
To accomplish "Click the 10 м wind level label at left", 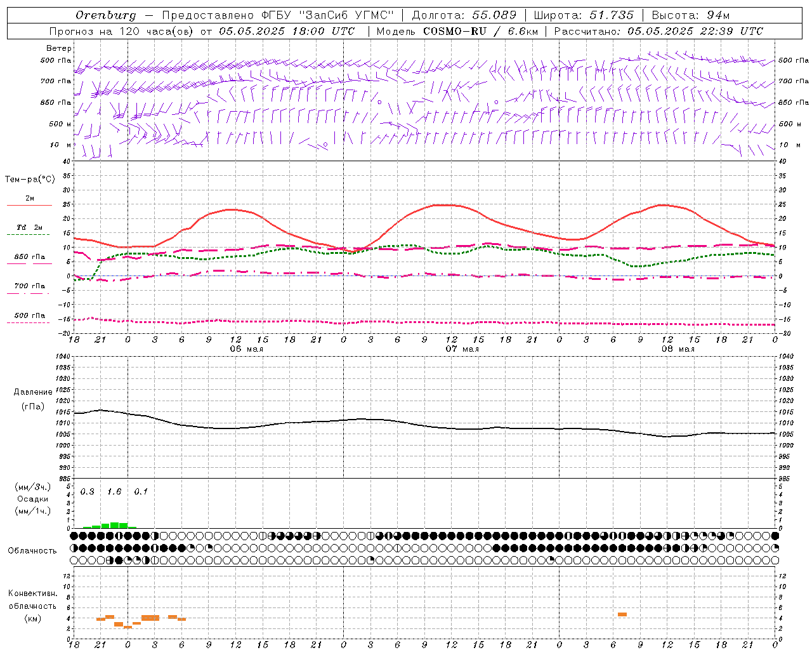I will point(61,145).
